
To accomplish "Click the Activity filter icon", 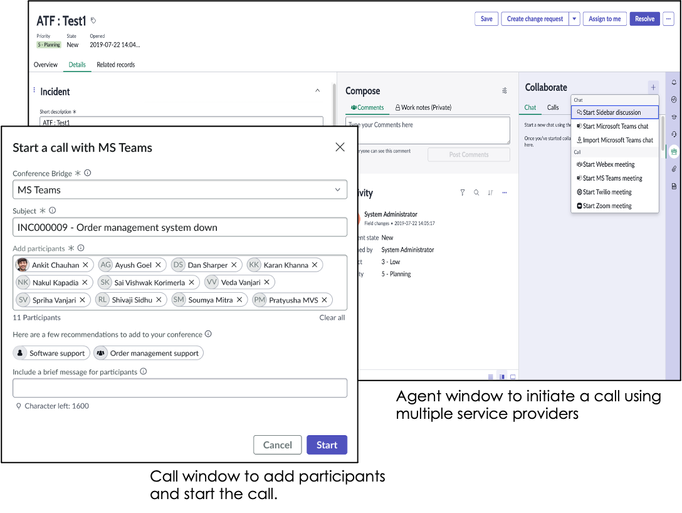I will click(462, 192).
